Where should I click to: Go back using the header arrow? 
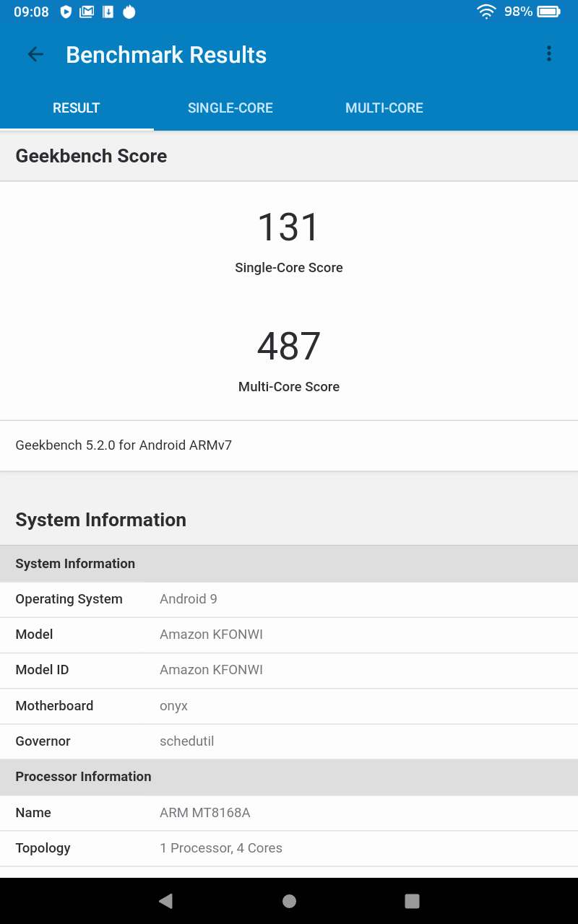(x=35, y=55)
